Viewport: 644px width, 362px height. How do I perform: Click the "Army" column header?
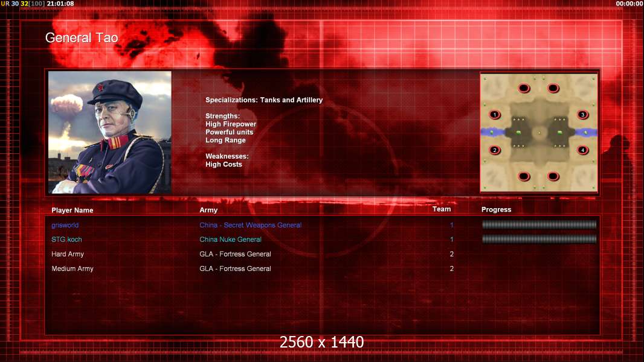[208, 210]
